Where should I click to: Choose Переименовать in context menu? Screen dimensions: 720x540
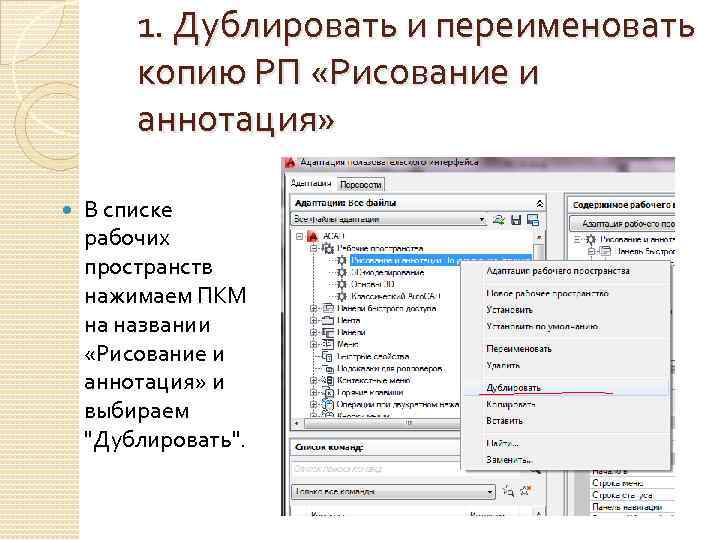518,349
